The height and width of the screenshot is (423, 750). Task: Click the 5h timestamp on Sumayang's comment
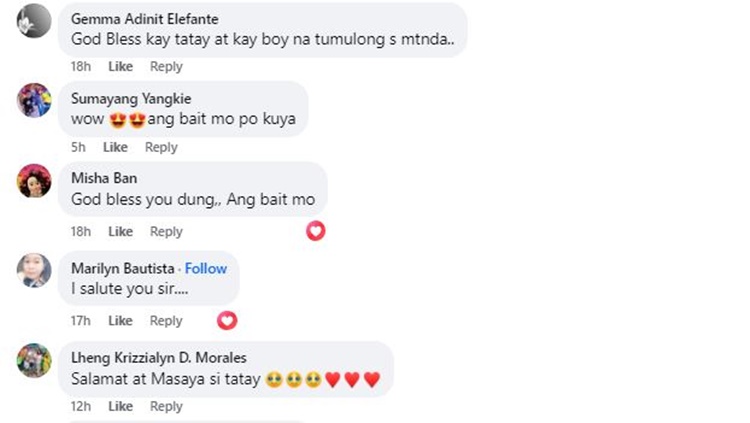pyautogui.click(x=78, y=147)
